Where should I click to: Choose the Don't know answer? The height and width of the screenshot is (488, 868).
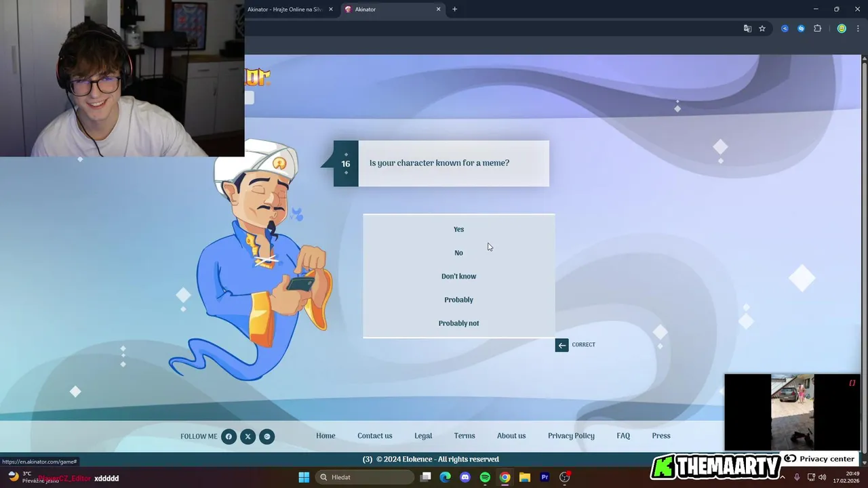(458, 277)
